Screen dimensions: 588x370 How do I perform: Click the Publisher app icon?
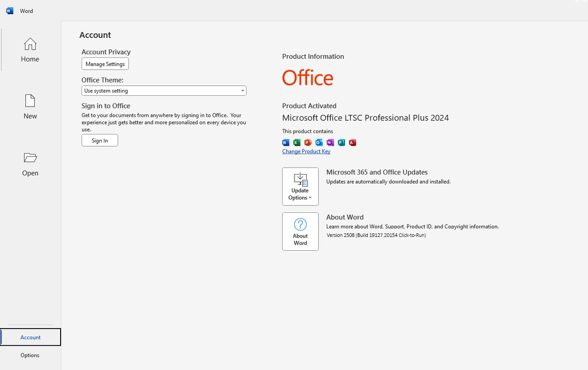341,143
